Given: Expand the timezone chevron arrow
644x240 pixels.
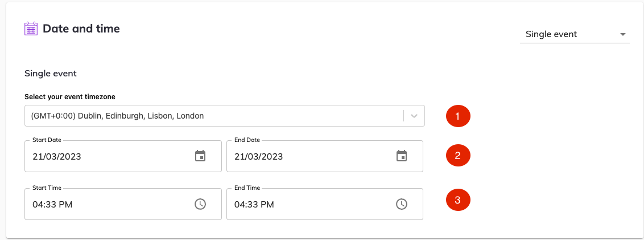Looking at the screenshot, I should click(x=414, y=116).
